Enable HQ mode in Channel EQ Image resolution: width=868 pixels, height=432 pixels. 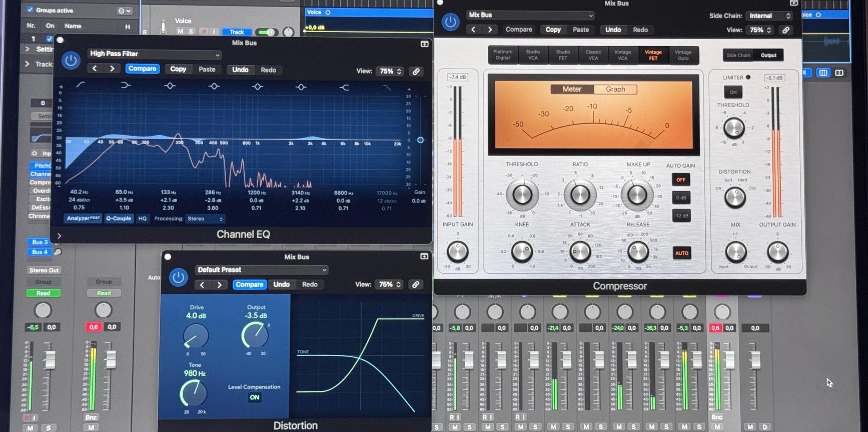(142, 218)
